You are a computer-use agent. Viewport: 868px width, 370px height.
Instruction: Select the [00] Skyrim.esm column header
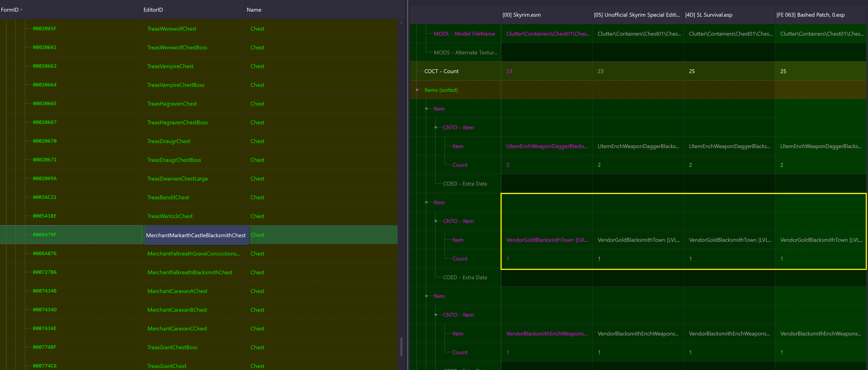(522, 15)
